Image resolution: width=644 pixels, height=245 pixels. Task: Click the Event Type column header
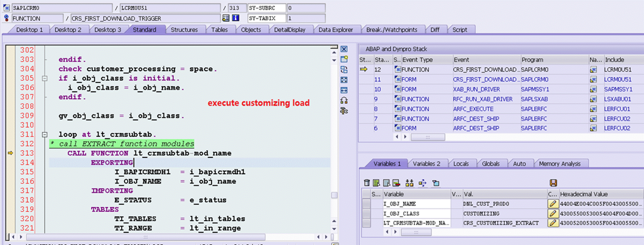point(426,59)
